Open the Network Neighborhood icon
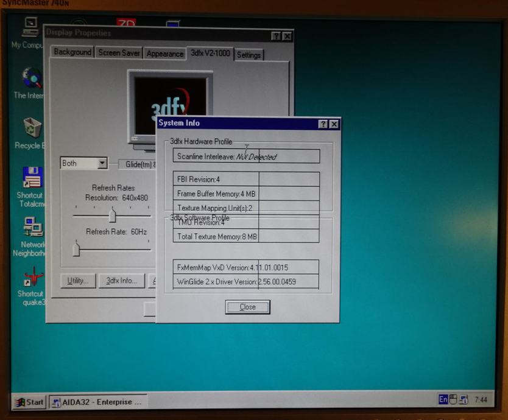 click(33, 226)
